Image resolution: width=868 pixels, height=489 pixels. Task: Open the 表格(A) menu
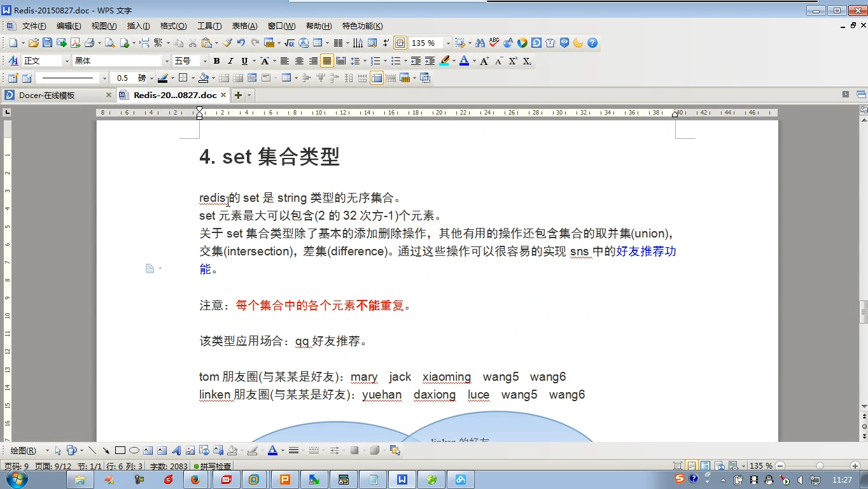(x=244, y=26)
